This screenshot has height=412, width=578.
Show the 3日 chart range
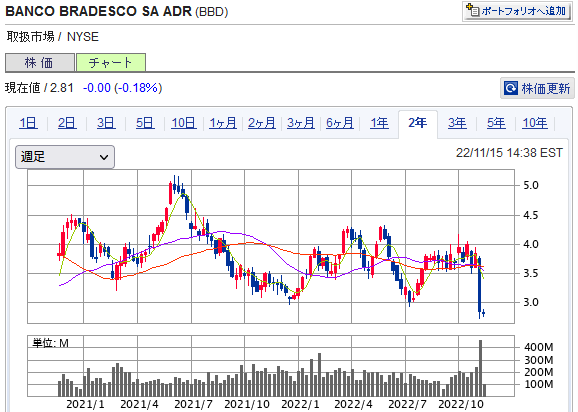(106, 123)
